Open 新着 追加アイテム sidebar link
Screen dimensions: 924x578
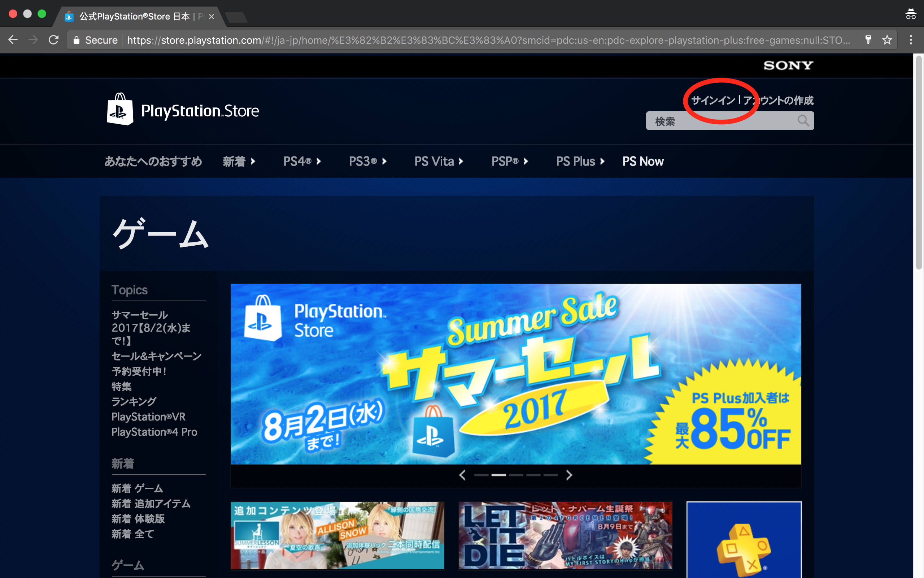pos(151,504)
